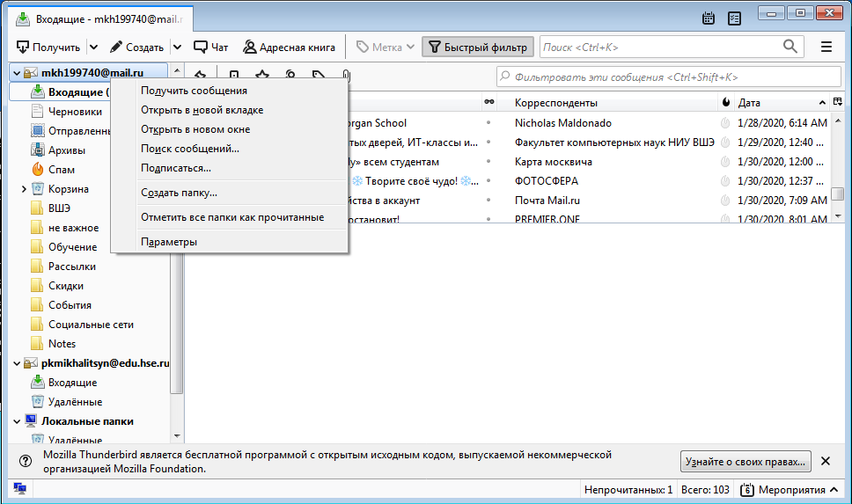
Task: Collapse the mkh199740@mail.ru account
Action: pos(17,73)
